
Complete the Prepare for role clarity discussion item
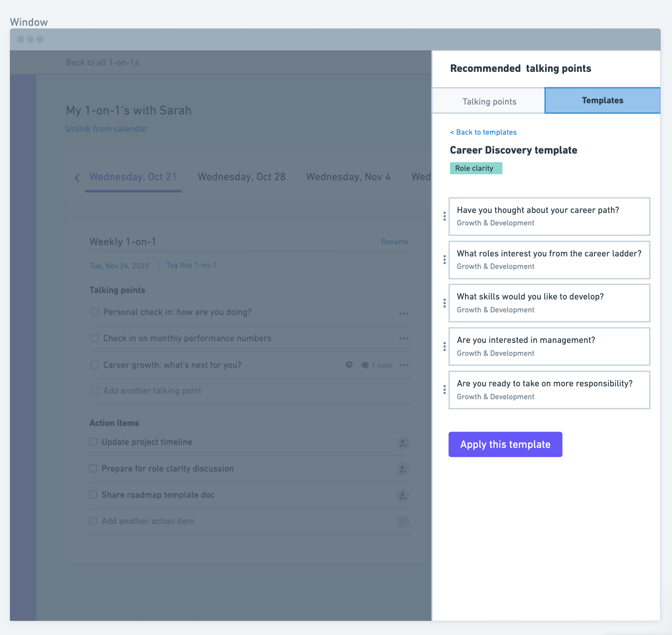(x=92, y=469)
